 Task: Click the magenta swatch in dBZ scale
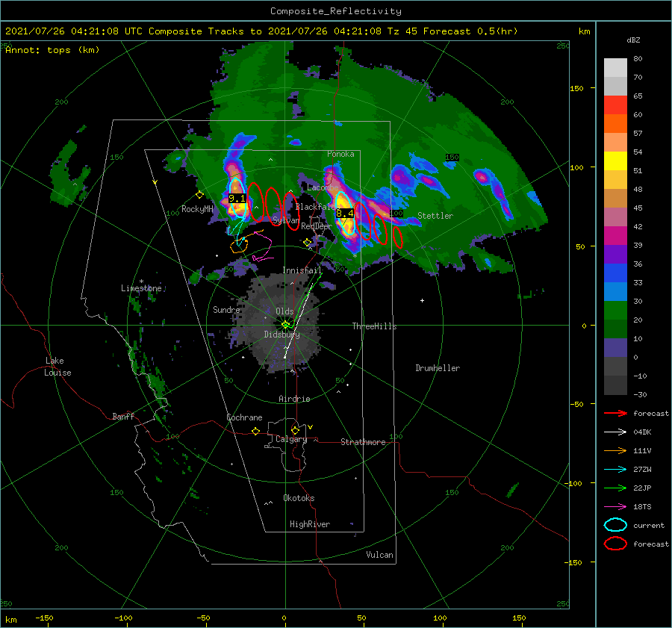pos(615,235)
